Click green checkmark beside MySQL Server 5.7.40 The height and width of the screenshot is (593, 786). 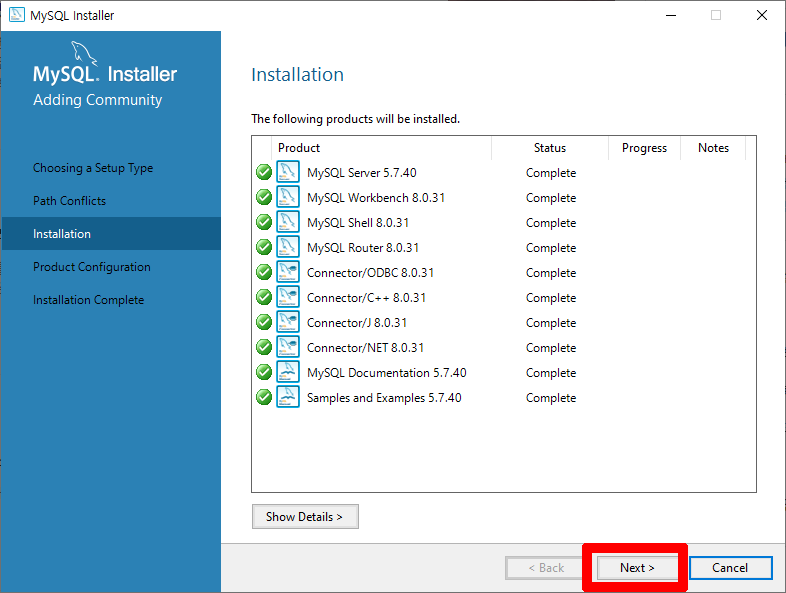(264, 172)
